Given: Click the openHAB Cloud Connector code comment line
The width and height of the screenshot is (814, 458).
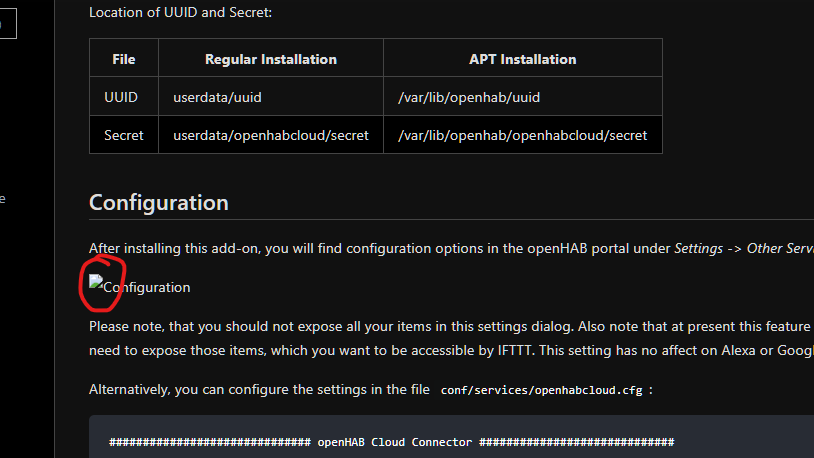Looking at the screenshot, I should click(391, 441).
